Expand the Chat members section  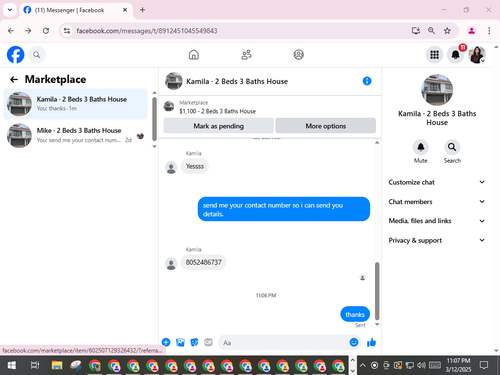pos(437,202)
